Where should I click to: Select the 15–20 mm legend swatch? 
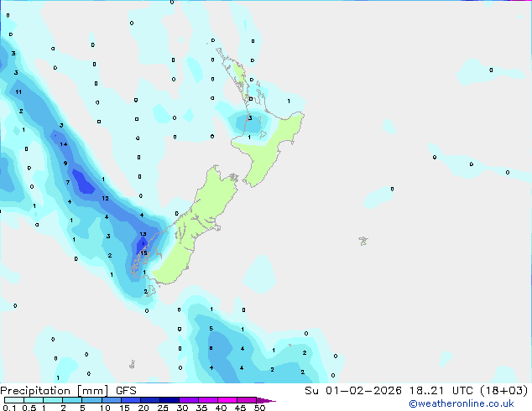pos(131,400)
